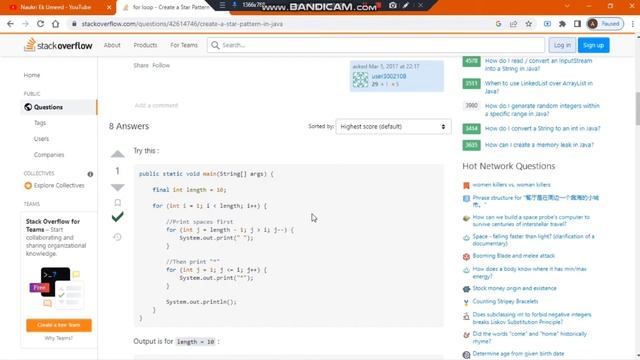Open user3002108 profile link

tap(389, 76)
